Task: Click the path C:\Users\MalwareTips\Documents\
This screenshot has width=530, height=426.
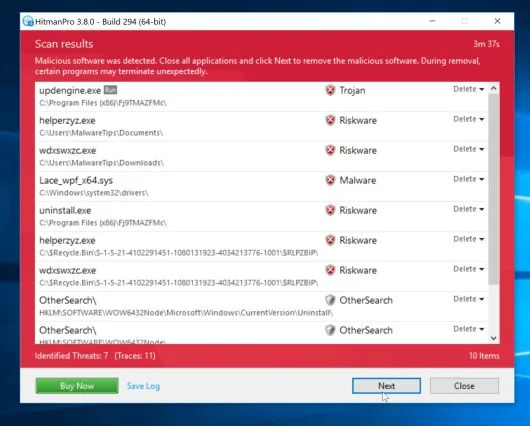Action: [101, 133]
